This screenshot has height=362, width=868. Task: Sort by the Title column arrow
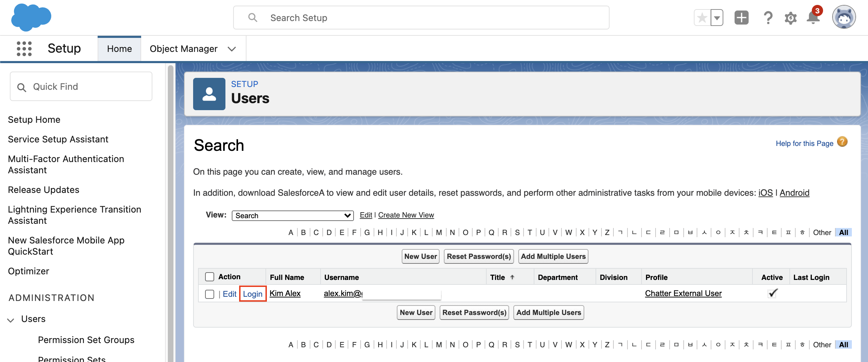[x=512, y=277]
